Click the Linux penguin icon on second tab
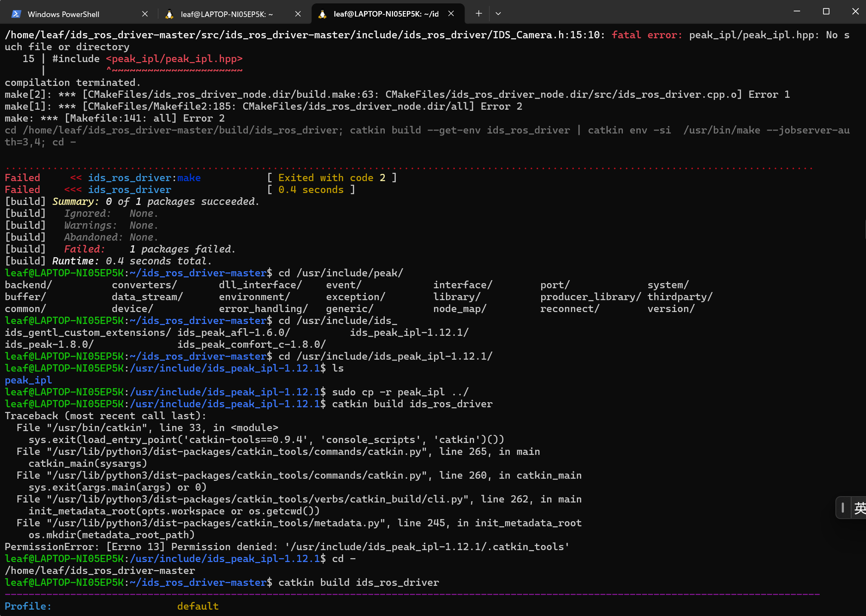866x616 pixels. coord(169,14)
